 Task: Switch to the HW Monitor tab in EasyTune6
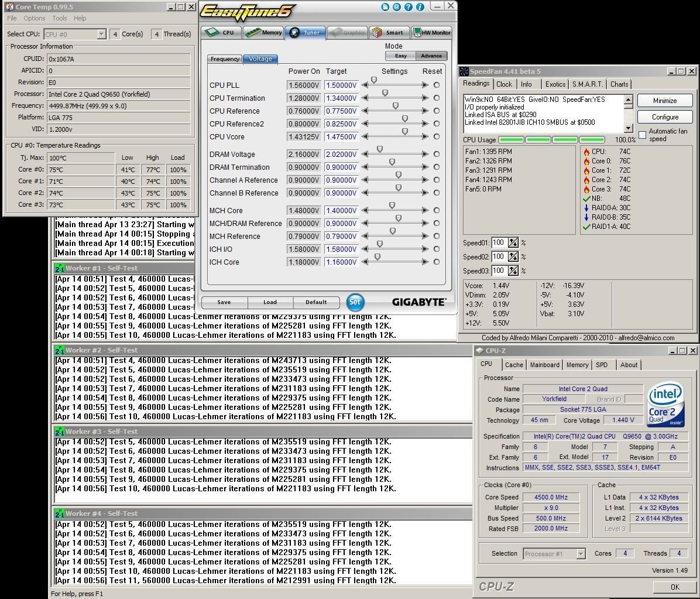432,32
